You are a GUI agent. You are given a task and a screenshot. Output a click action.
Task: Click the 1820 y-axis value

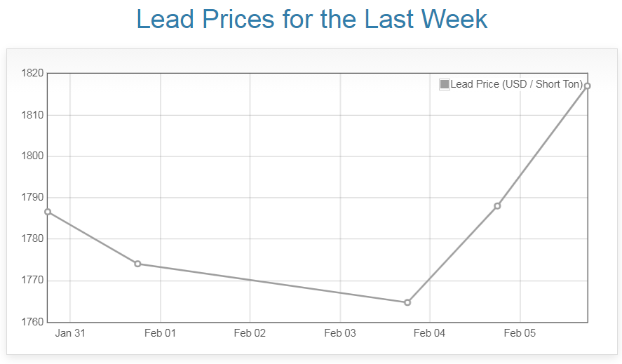[33, 73]
